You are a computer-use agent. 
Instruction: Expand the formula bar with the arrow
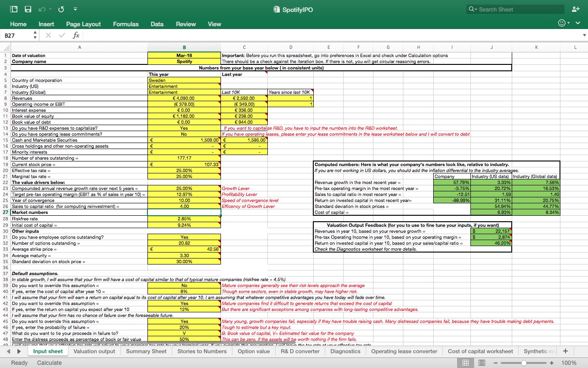(584, 35)
